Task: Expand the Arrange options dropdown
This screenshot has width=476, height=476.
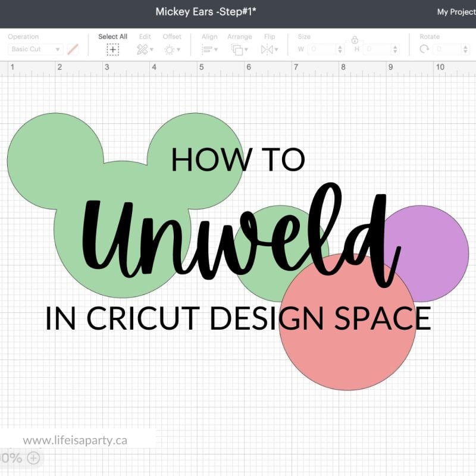Action: coord(246,49)
